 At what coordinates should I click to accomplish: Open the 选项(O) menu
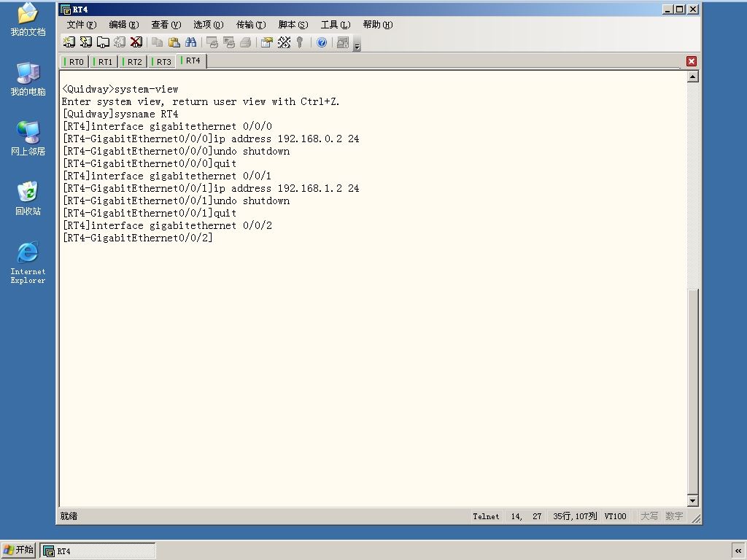click(208, 25)
